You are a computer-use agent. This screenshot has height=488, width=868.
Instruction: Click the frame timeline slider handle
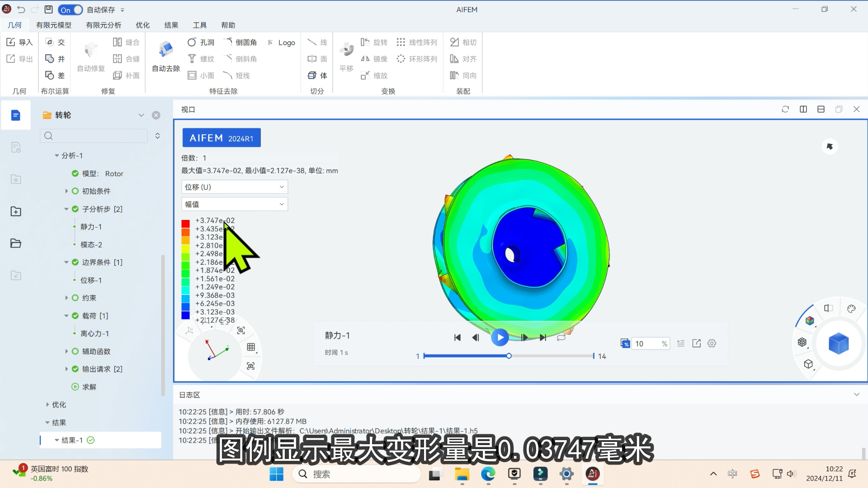point(509,356)
